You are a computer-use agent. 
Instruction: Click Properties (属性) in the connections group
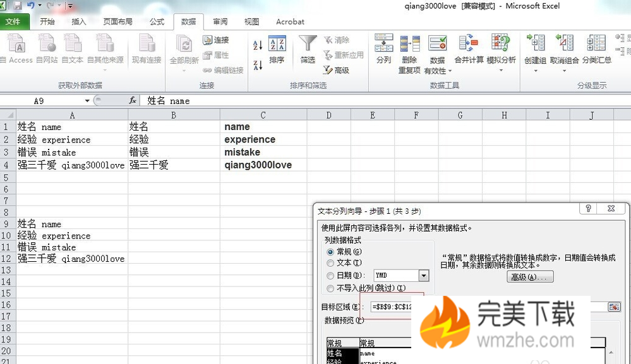(x=216, y=55)
